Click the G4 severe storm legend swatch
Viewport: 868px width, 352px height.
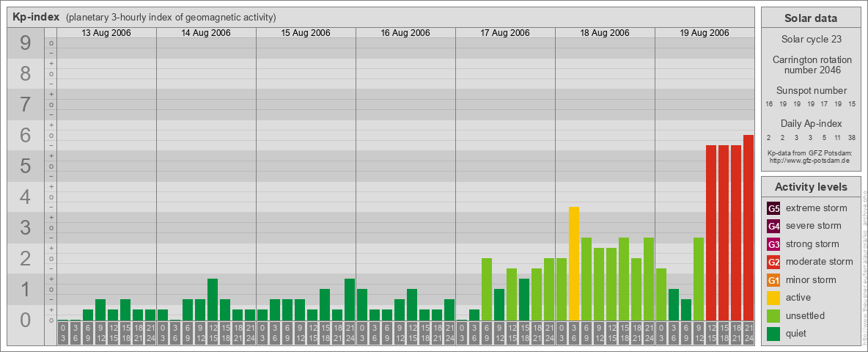pos(773,226)
